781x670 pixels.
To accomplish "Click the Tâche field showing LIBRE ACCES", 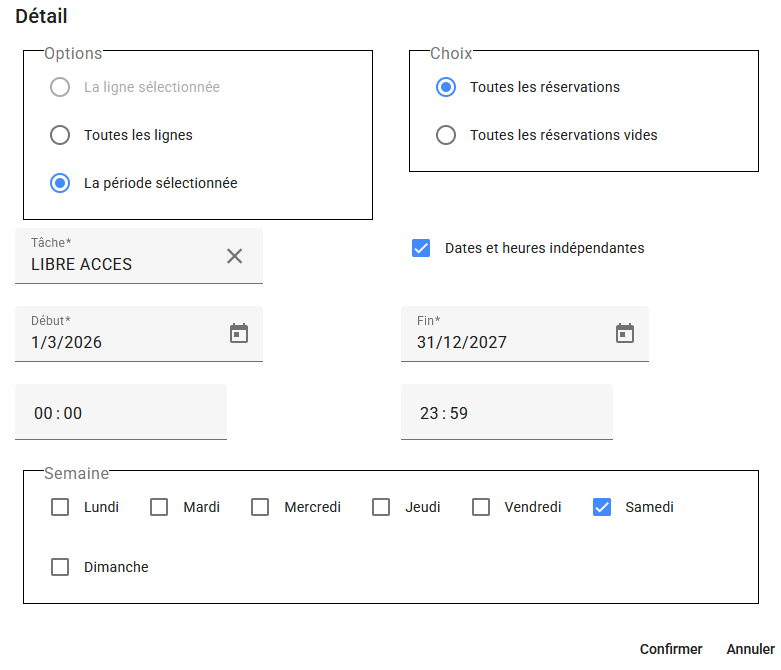I will click(x=120, y=264).
